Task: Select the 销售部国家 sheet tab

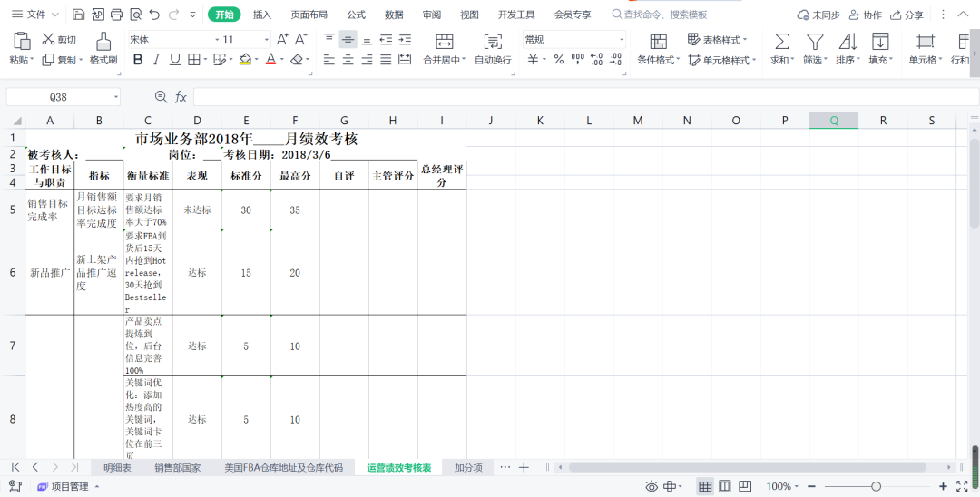Action: [178, 467]
